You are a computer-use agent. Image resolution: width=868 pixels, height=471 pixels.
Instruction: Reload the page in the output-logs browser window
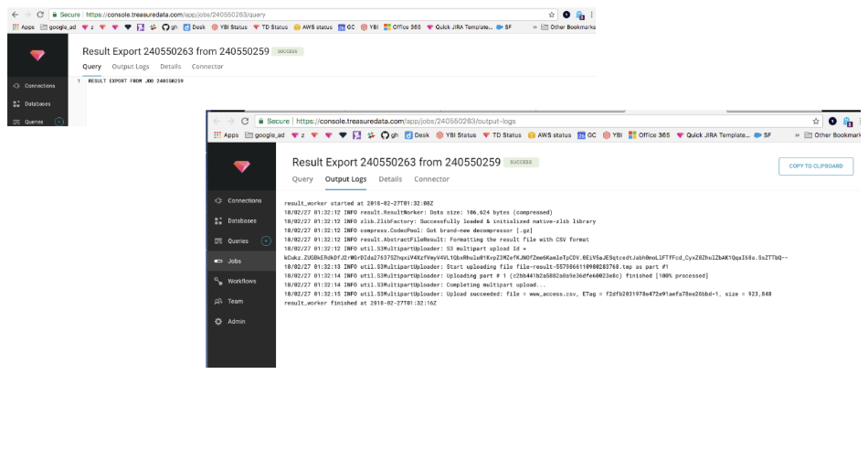(x=245, y=121)
